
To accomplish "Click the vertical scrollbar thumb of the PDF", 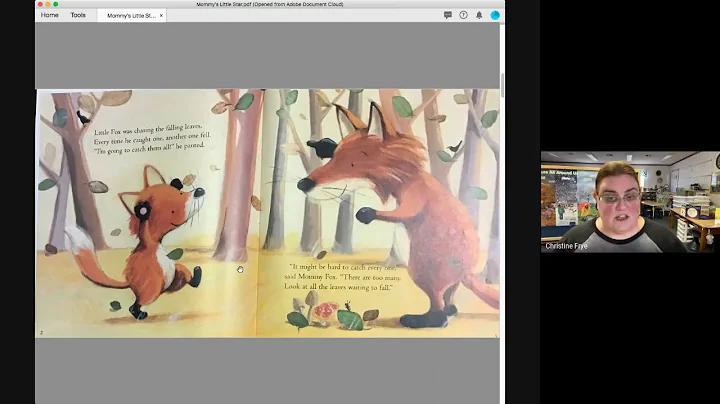I will (502, 85).
